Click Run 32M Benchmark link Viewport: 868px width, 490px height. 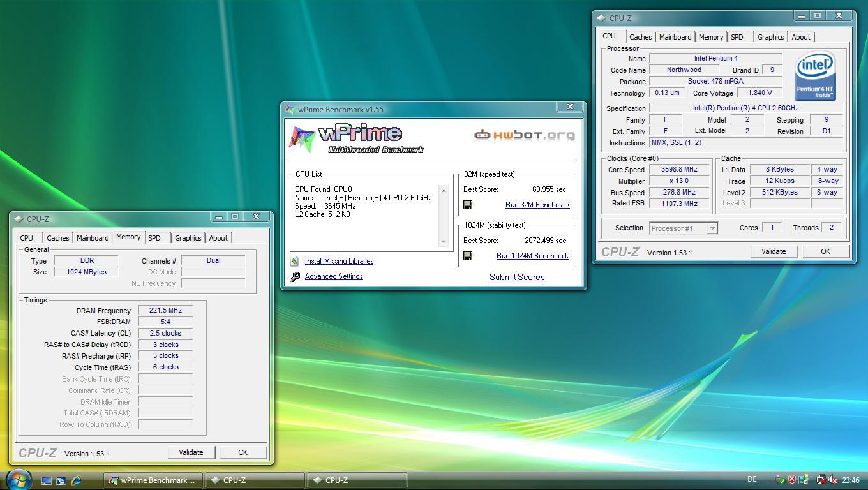(537, 205)
